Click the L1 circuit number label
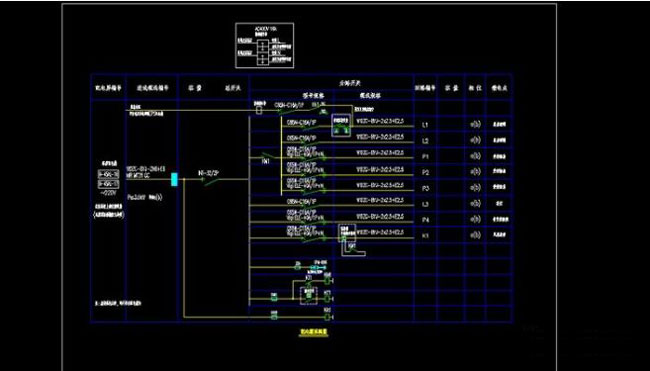 (x=425, y=125)
